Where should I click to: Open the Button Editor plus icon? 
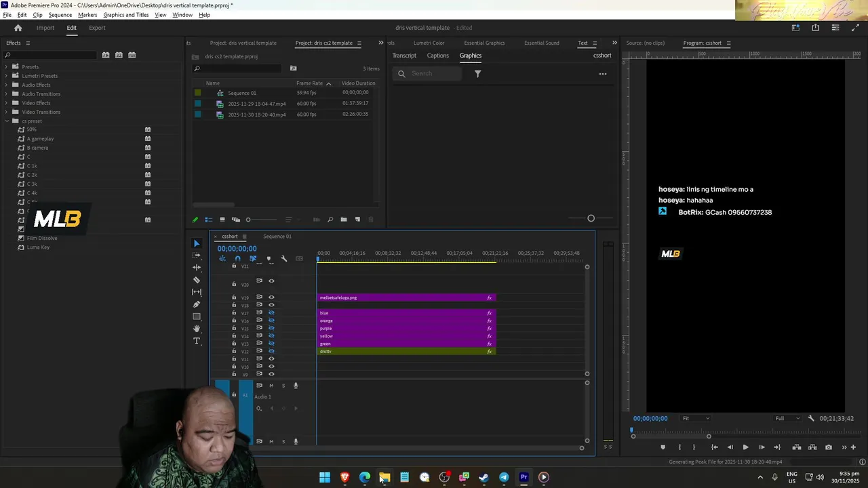[854, 447]
